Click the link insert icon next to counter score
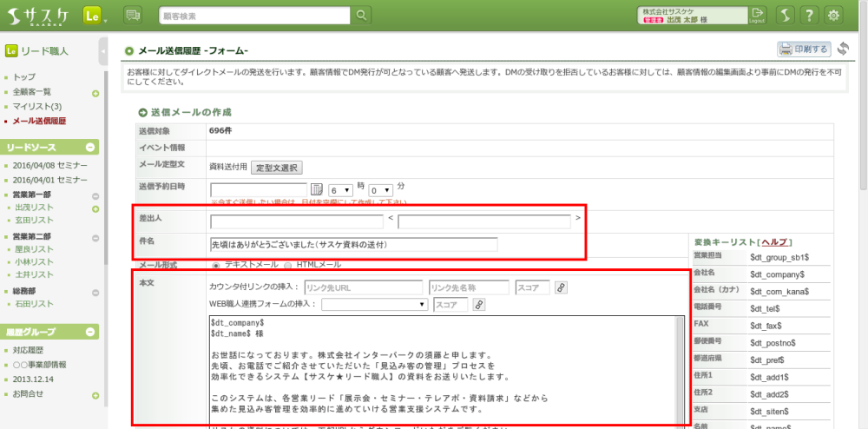 pos(561,287)
